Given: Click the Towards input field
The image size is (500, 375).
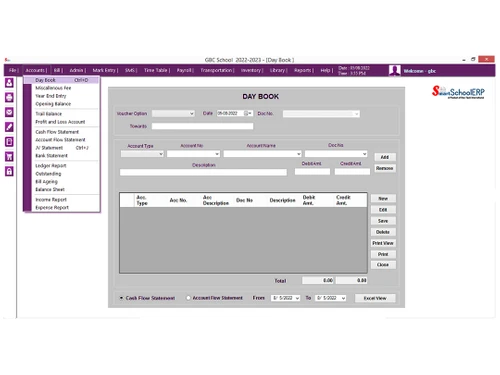Looking at the screenshot, I should click(x=202, y=126).
